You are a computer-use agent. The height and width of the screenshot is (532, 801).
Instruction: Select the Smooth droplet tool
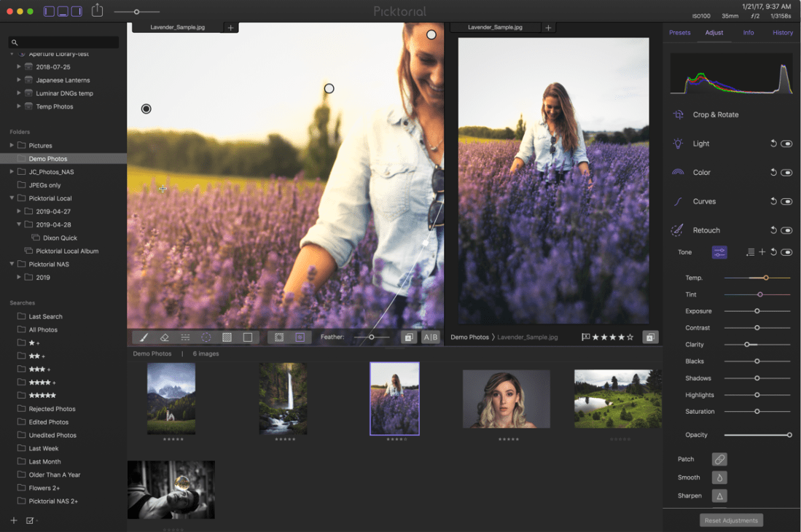(719, 478)
